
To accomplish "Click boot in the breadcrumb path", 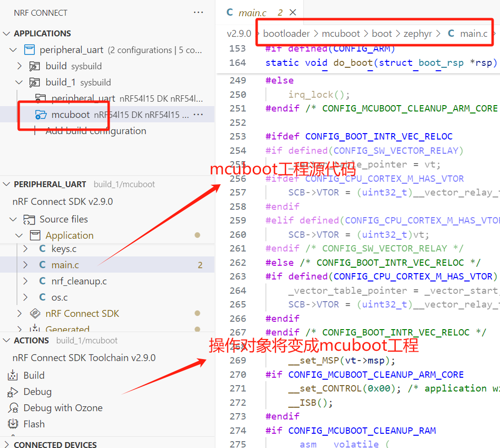I will tap(382, 33).
